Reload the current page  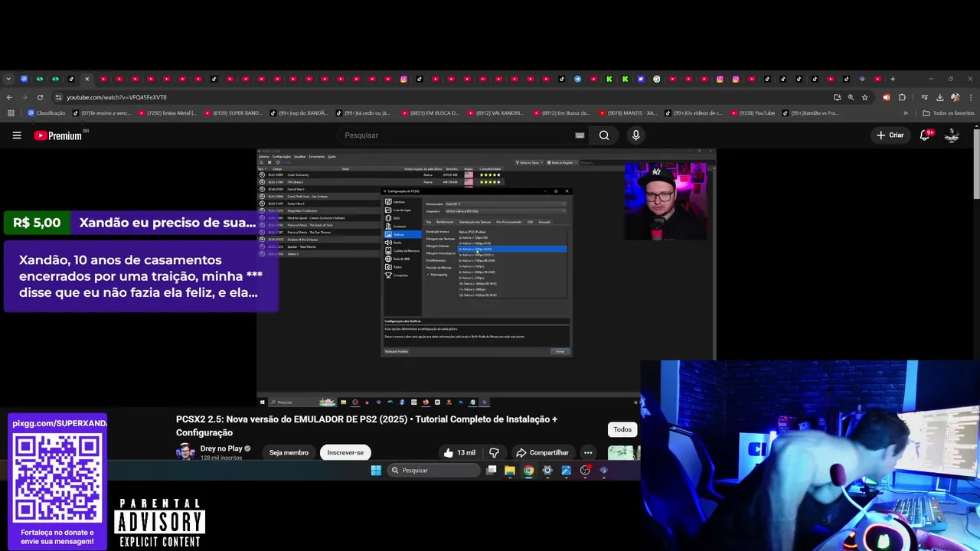40,97
